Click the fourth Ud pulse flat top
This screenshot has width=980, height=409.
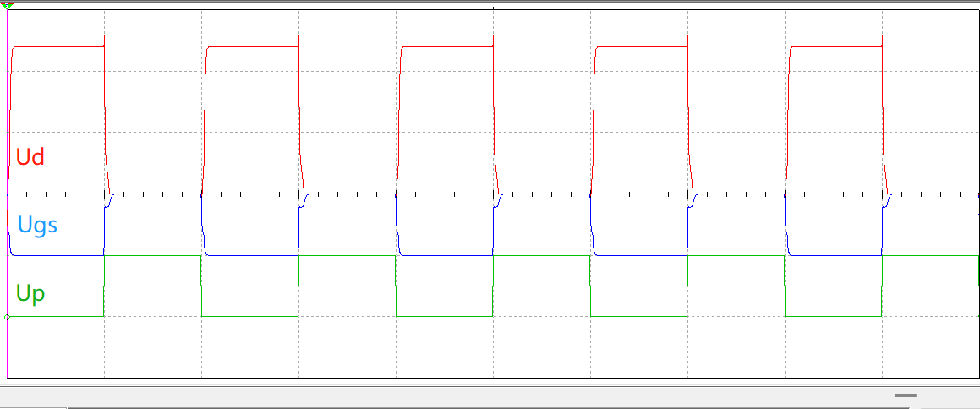(641, 46)
